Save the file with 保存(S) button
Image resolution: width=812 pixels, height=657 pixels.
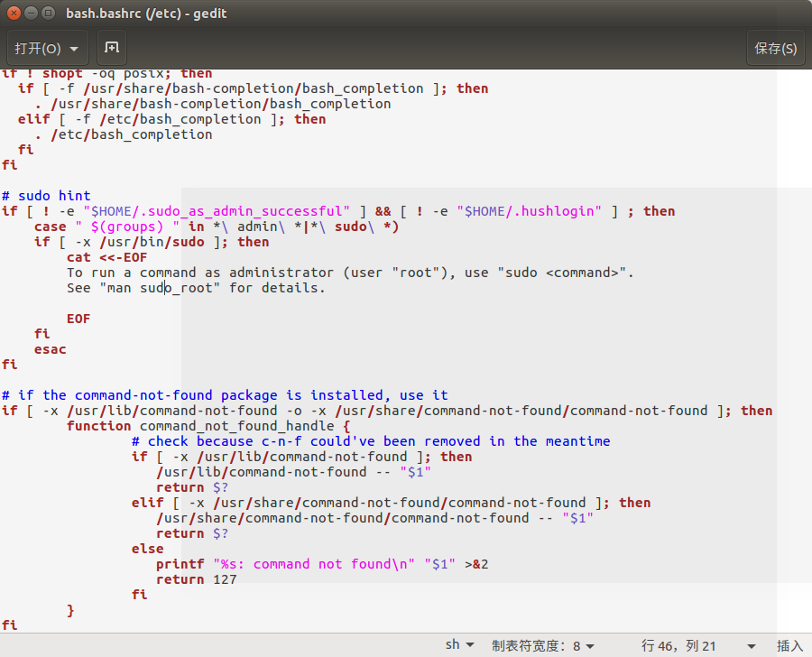[775, 48]
